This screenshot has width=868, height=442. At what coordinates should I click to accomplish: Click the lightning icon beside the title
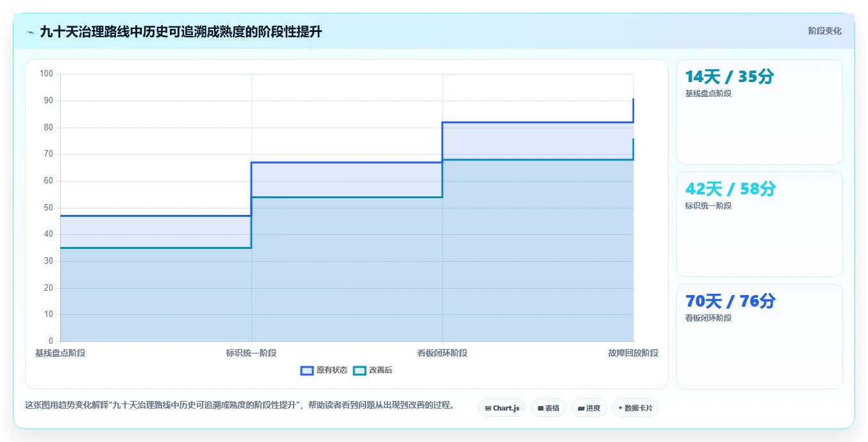click(x=30, y=32)
